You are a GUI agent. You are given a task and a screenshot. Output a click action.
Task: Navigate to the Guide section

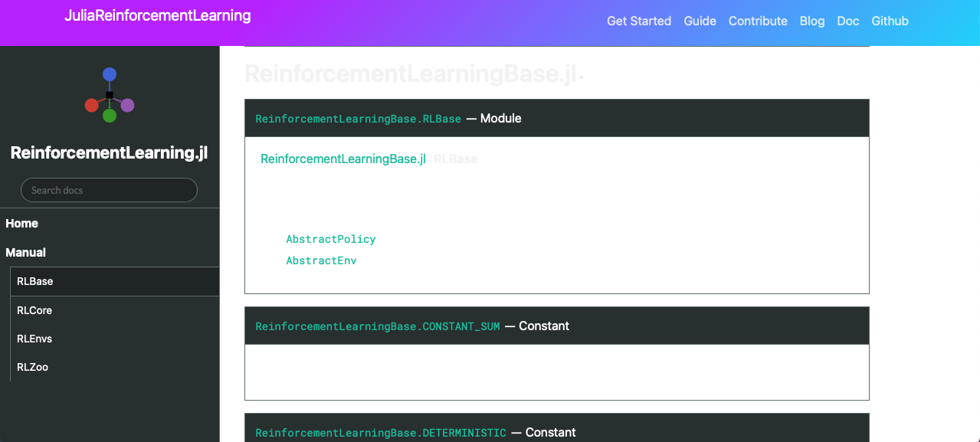[700, 21]
